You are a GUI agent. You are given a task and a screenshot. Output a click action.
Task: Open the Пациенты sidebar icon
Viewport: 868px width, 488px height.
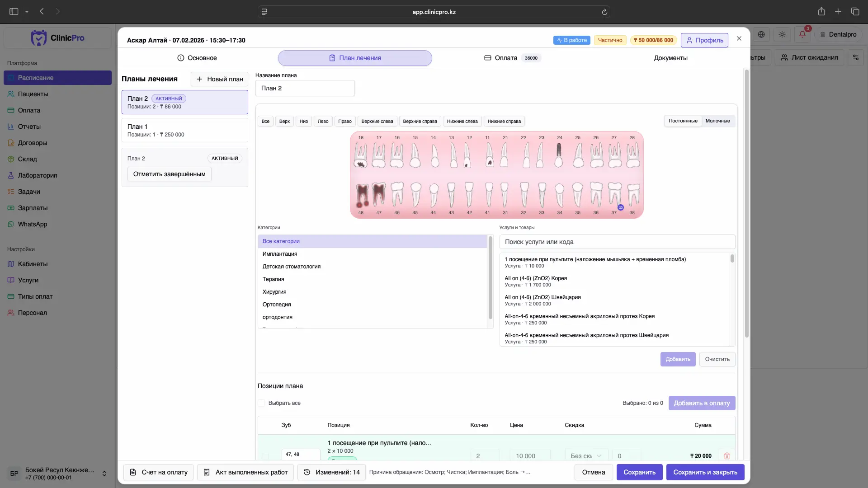(x=11, y=94)
